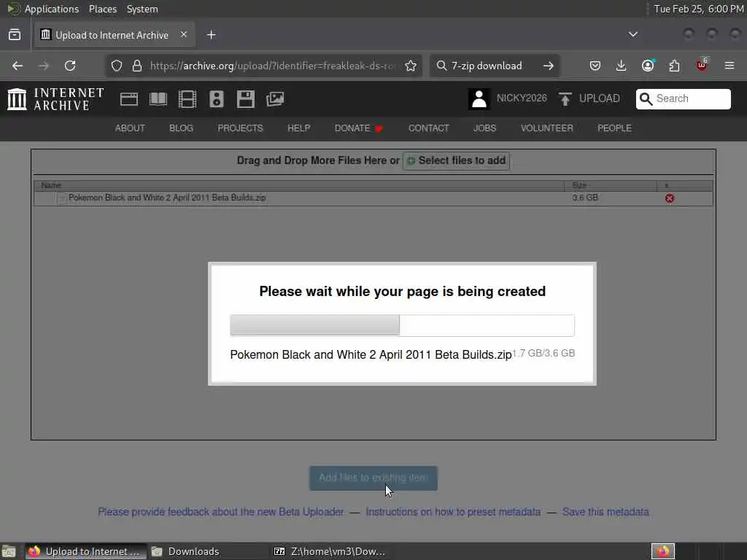Click the date and time clock

(699, 9)
